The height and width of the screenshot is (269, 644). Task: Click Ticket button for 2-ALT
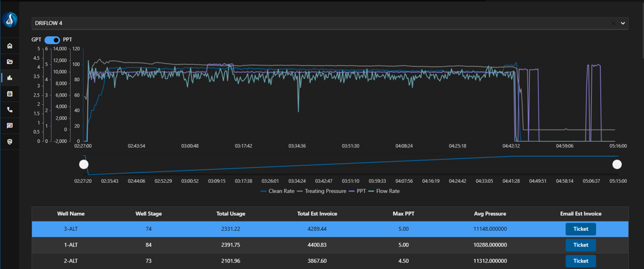[x=580, y=261]
